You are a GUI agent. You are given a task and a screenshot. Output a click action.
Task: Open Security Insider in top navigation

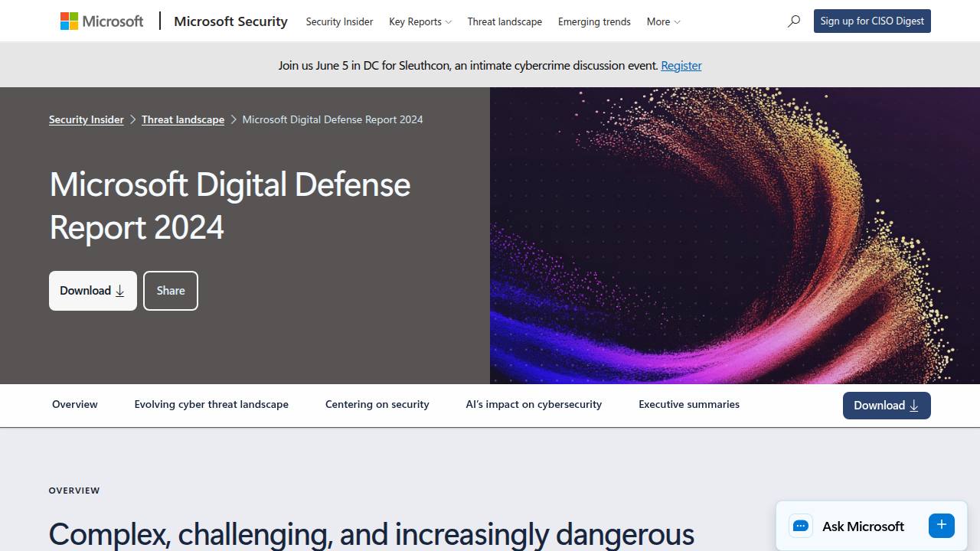coord(339,21)
